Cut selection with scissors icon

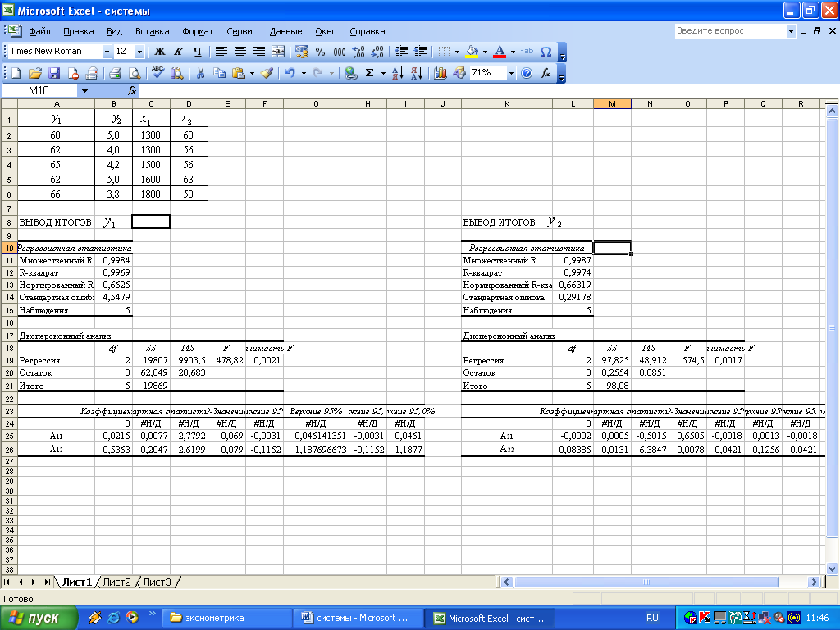[200, 73]
